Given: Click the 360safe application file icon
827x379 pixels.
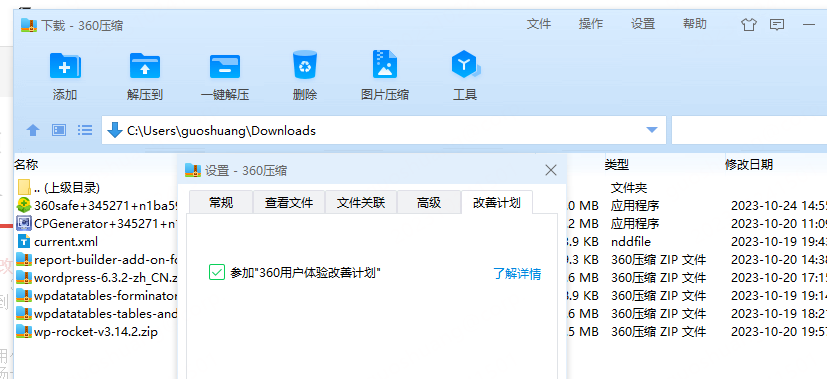Looking at the screenshot, I should [x=24, y=205].
